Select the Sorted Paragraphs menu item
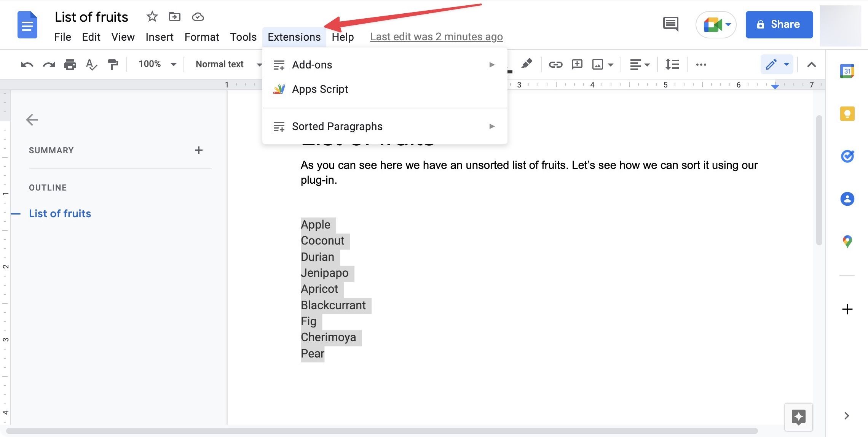868x437 pixels. point(338,126)
